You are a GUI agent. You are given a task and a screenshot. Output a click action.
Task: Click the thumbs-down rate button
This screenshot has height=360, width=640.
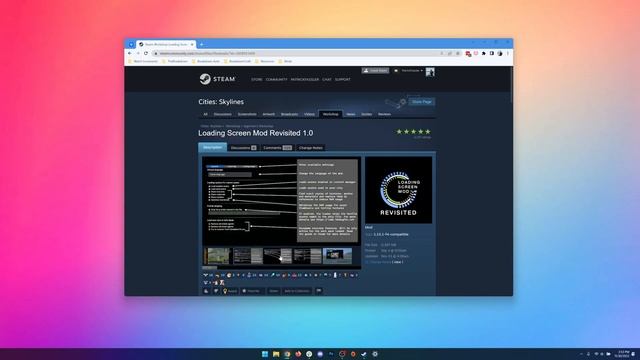click(x=216, y=291)
